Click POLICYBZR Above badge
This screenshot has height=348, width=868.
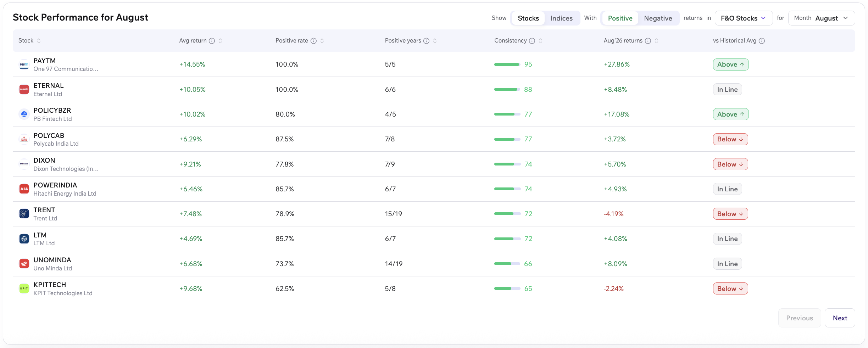[x=731, y=114]
